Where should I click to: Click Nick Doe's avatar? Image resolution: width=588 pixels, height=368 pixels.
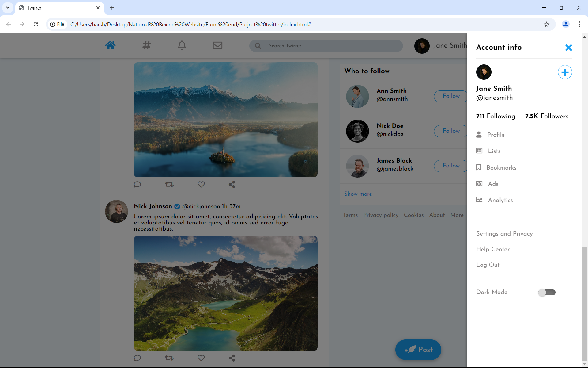pyautogui.click(x=357, y=131)
